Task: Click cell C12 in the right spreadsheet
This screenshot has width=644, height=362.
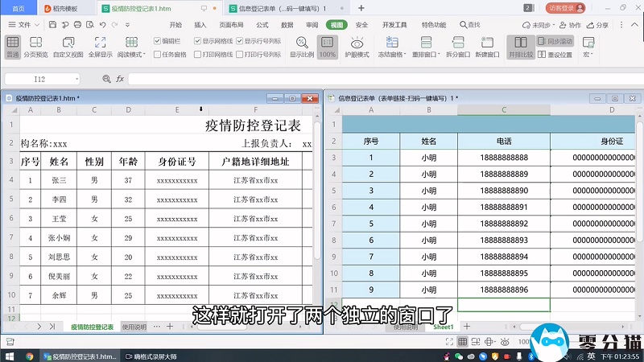Action: coord(503,304)
